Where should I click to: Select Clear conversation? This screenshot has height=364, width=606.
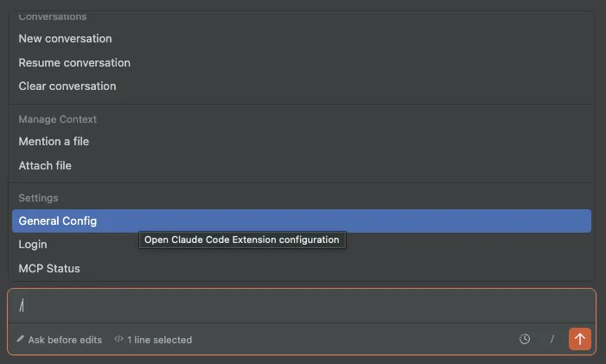[x=67, y=86]
